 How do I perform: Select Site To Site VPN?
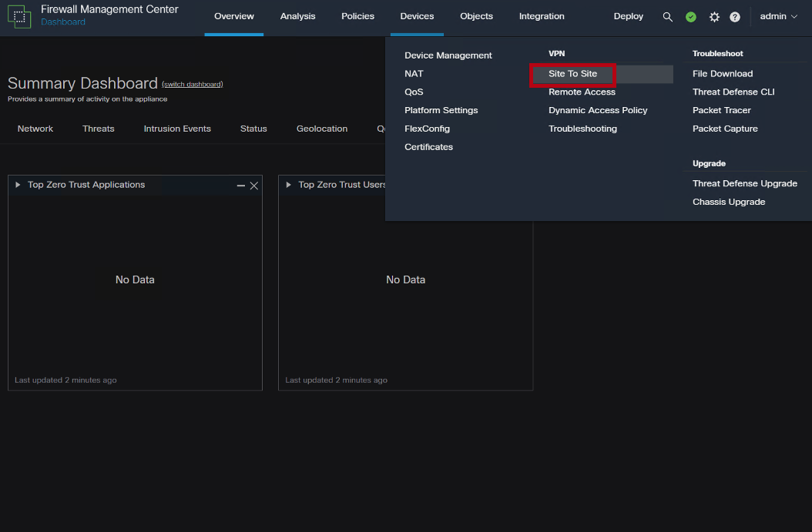point(572,74)
